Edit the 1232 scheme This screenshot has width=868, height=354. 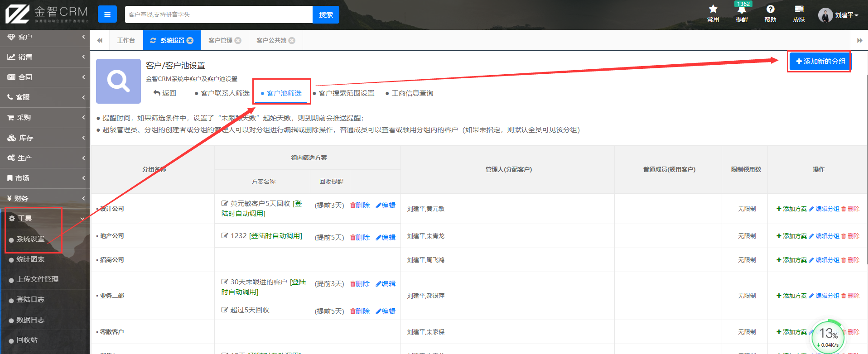[x=386, y=238]
